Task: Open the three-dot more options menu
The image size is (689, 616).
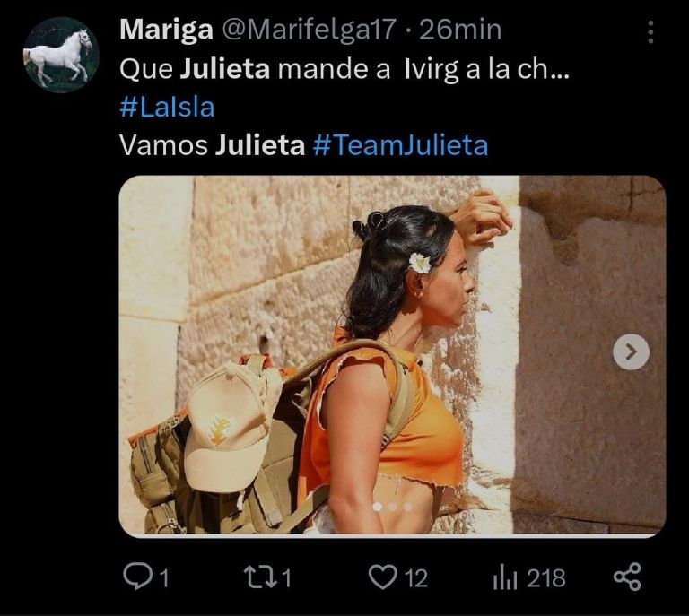Action: (650, 32)
